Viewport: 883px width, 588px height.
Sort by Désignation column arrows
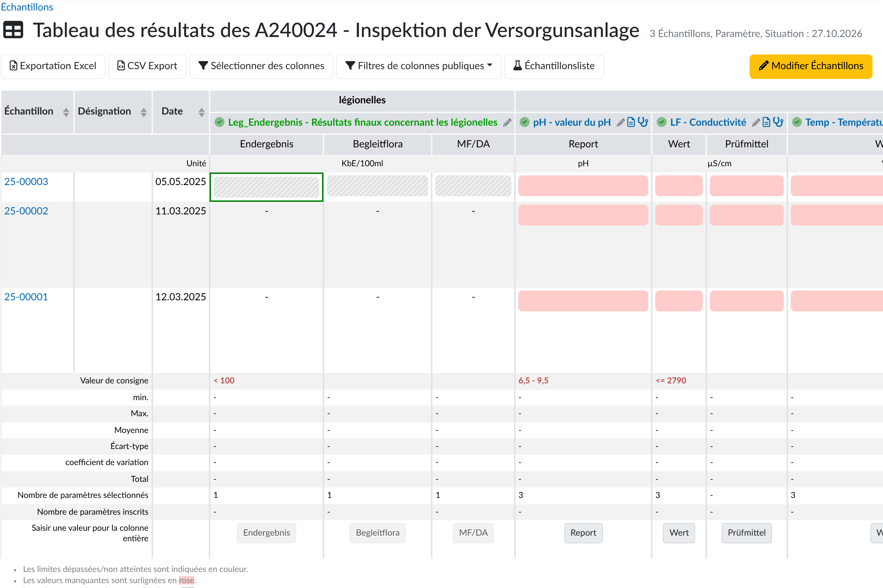coord(143,112)
